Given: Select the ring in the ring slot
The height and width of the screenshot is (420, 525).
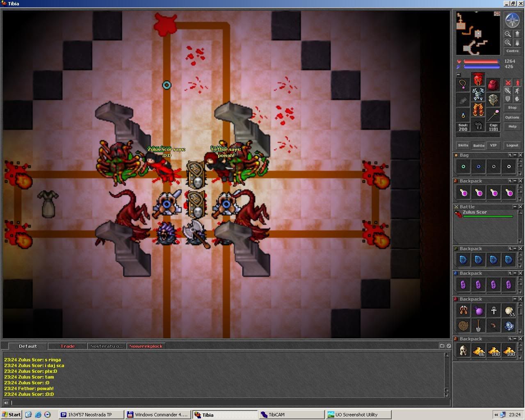Looking at the screenshot, I should pyautogui.click(x=463, y=115).
